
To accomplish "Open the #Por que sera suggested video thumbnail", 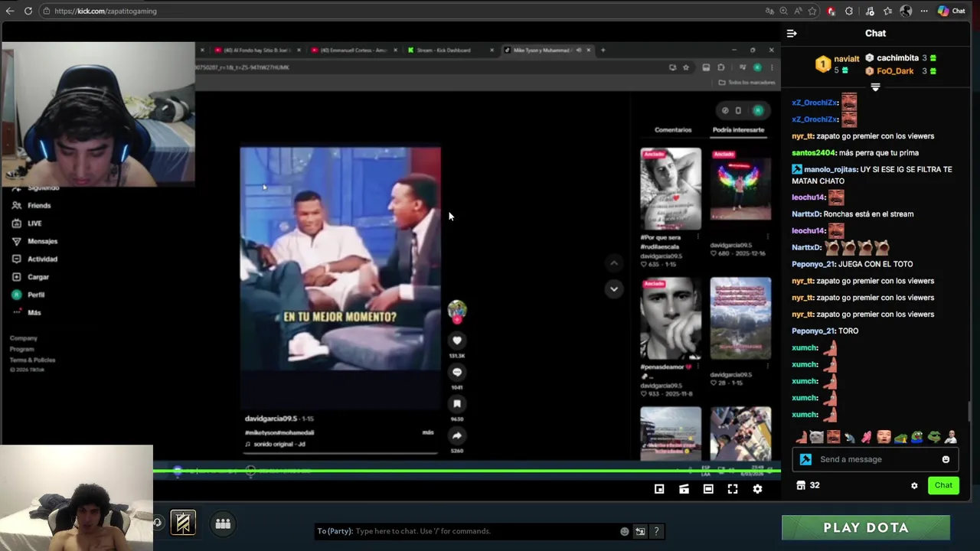I will 671,189.
